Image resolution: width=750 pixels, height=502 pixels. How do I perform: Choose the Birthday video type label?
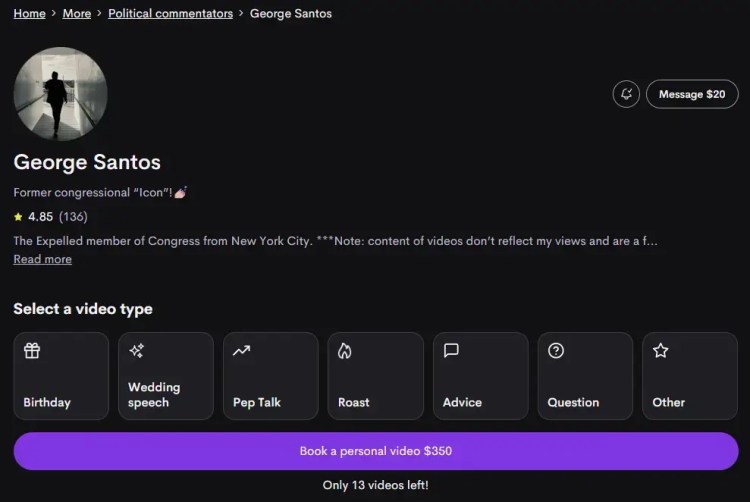[x=47, y=402]
